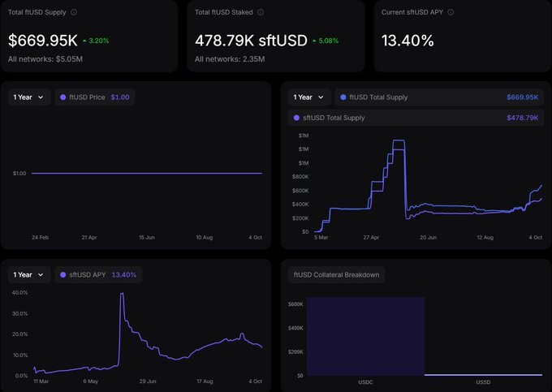Click All networks: $5.05M text
552x392 pixels.
[45, 59]
